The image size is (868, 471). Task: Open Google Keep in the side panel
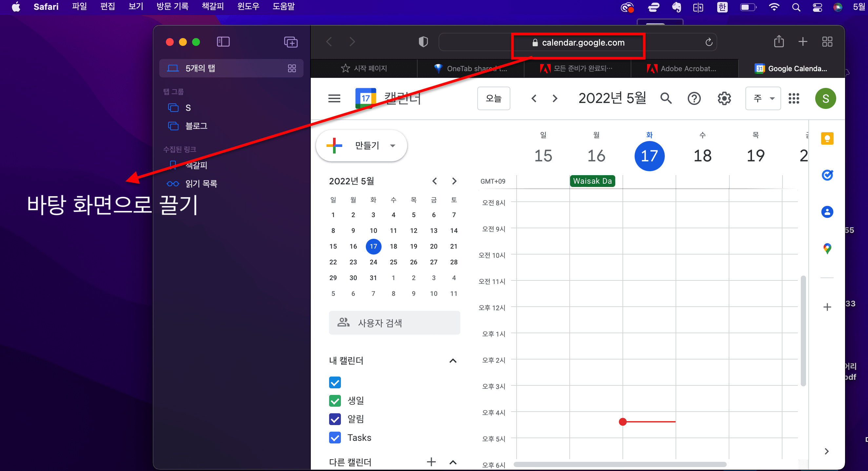tap(827, 138)
